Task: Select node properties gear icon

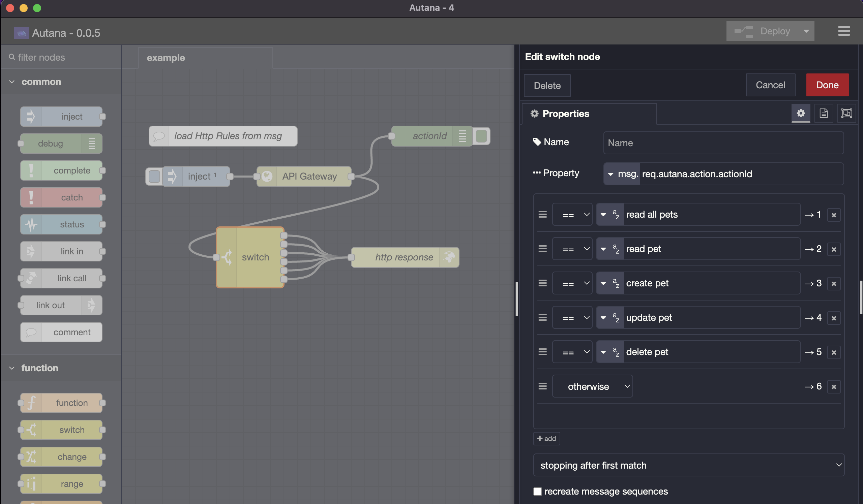Action: pyautogui.click(x=800, y=113)
